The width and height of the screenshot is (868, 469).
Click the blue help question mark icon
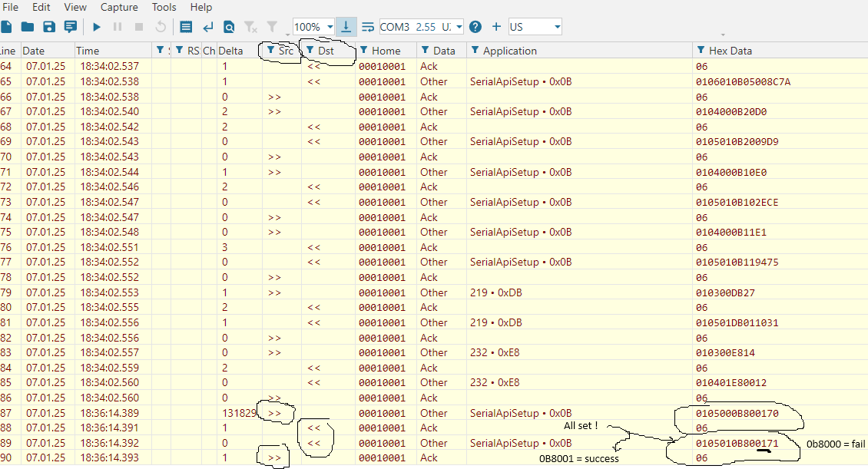475,27
